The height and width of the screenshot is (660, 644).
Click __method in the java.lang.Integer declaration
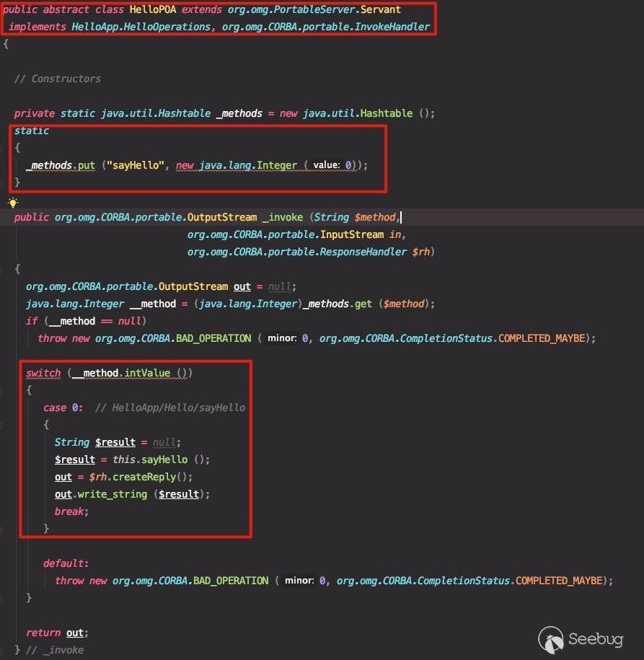point(153,304)
